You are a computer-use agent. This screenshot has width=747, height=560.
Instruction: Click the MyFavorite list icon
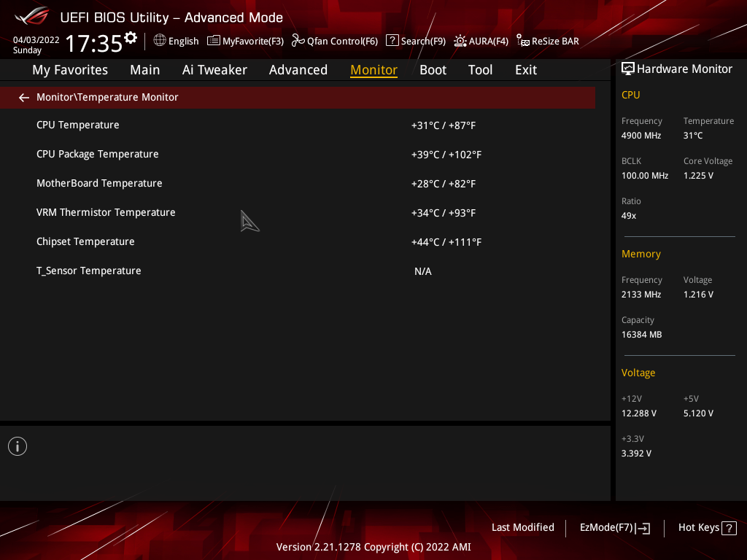(214, 41)
